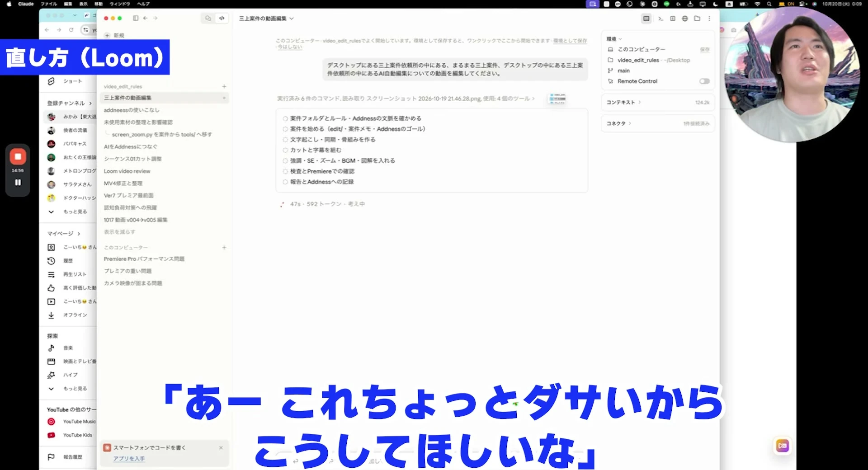Click the 今はしない link
The width and height of the screenshot is (868, 470).
[x=290, y=47]
